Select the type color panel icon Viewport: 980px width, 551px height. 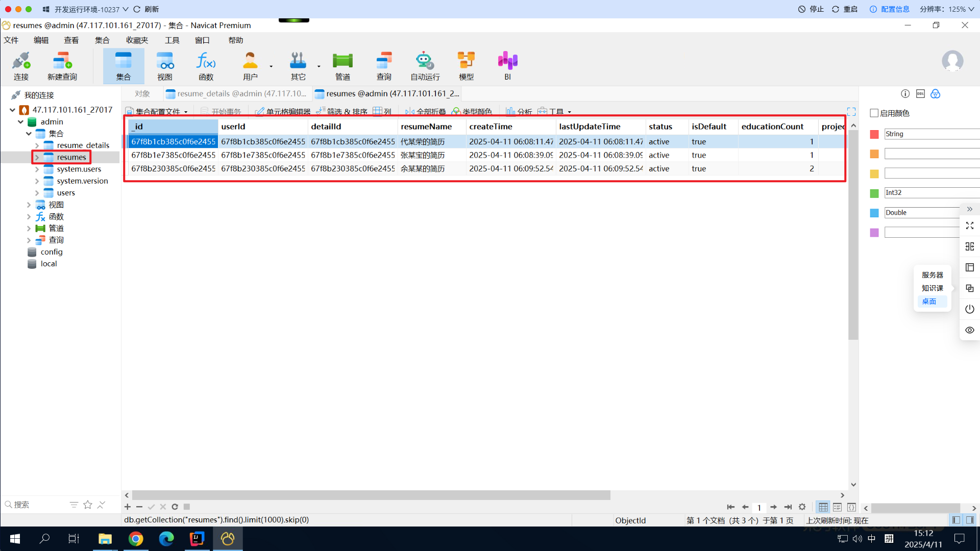936,94
